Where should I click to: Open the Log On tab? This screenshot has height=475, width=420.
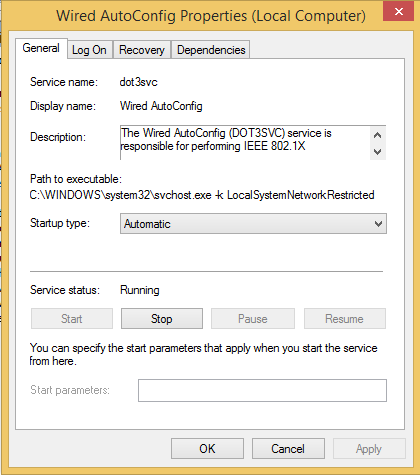tap(90, 50)
